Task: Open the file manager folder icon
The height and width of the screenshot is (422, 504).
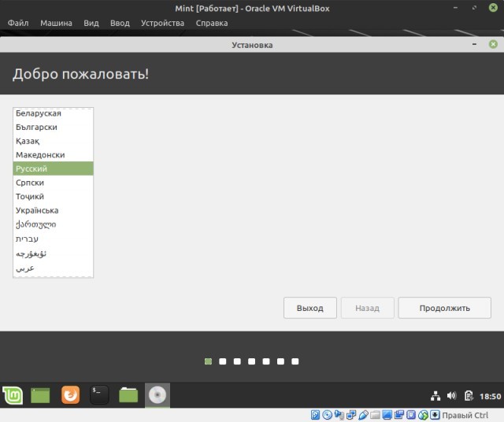Action: click(128, 395)
